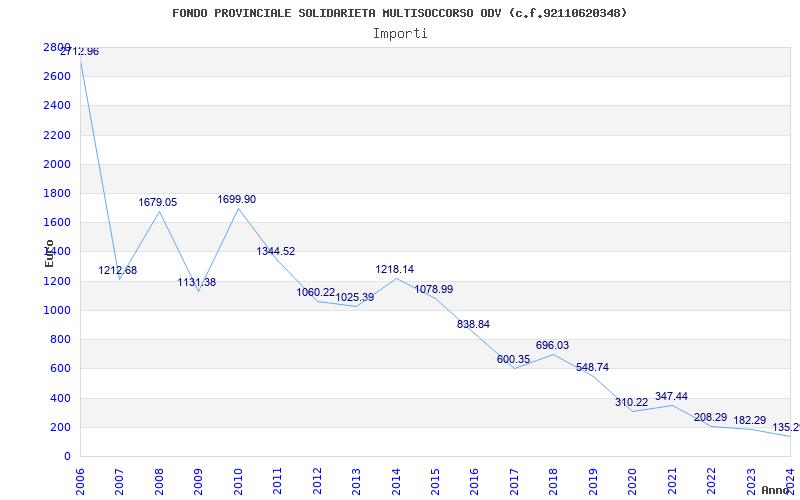800x500 pixels.
Task: Click the data label 2712.96
Action: (80, 52)
